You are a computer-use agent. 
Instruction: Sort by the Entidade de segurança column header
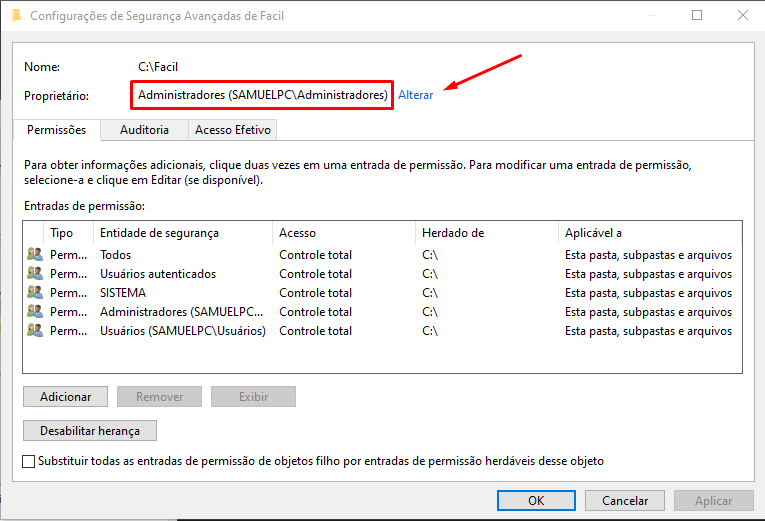coord(160,233)
